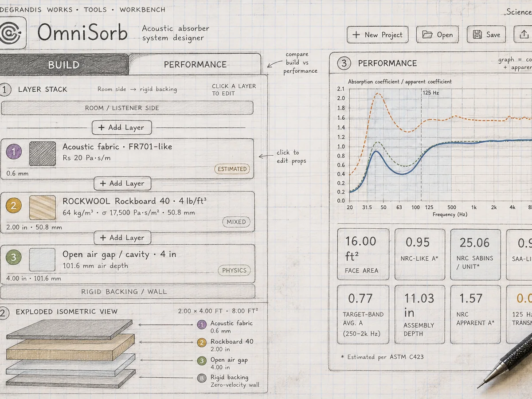
Task: Click the Rockboard 40 wood texture thumbnail
Action: (43, 207)
